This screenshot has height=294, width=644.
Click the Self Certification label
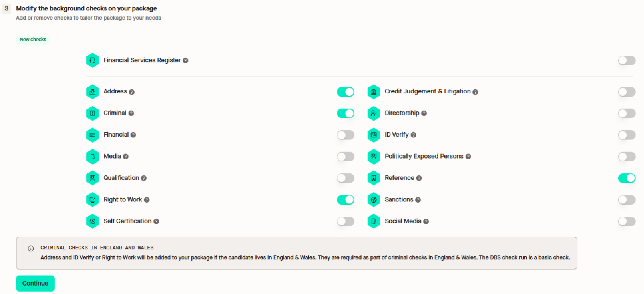(x=127, y=221)
